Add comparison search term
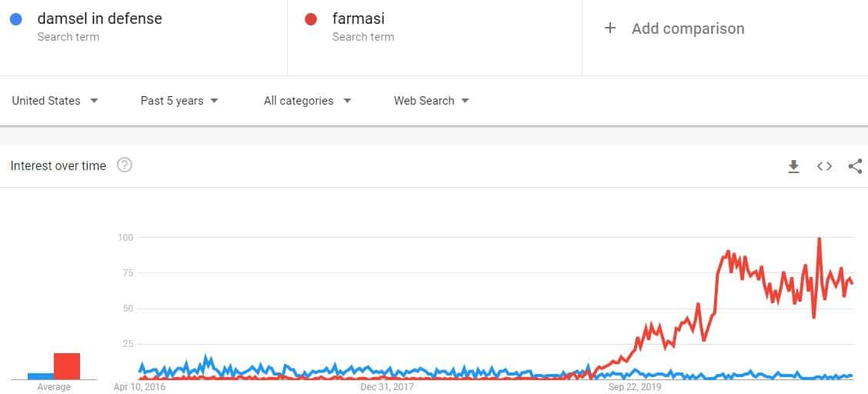The width and height of the screenshot is (868, 394). [x=688, y=28]
